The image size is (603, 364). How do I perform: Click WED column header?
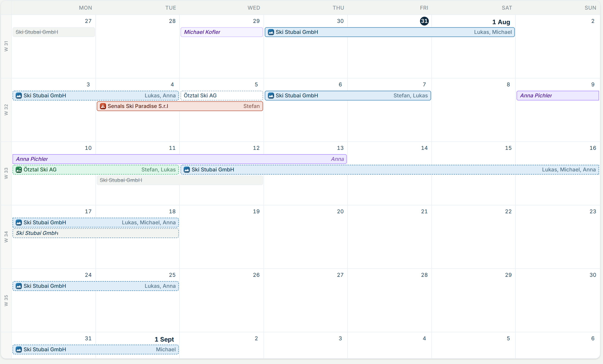[x=254, y=8]
